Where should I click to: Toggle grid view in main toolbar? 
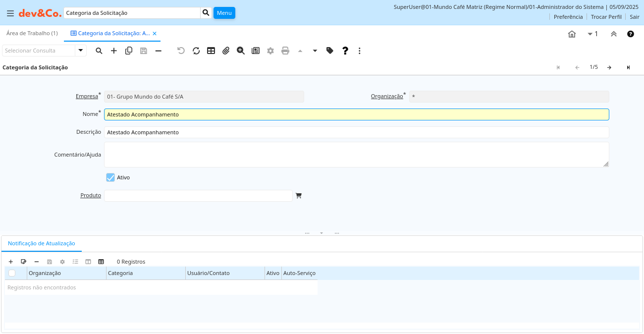point(211,51)
